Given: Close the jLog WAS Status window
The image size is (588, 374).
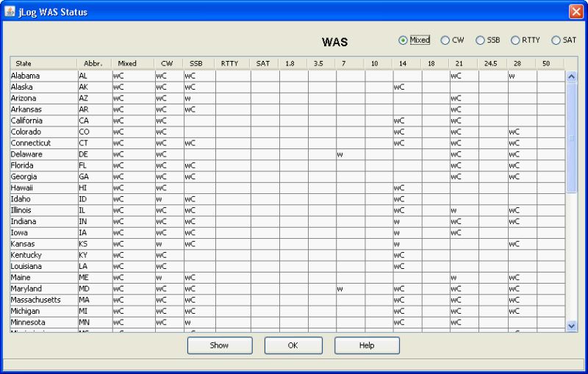Looking at the screenshot, I should pos(576,12).
